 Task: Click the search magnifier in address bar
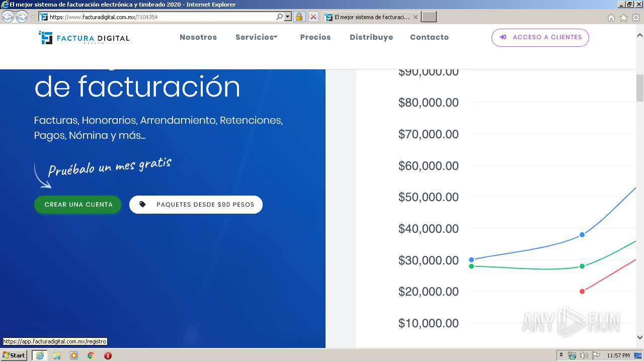point(280,17)
